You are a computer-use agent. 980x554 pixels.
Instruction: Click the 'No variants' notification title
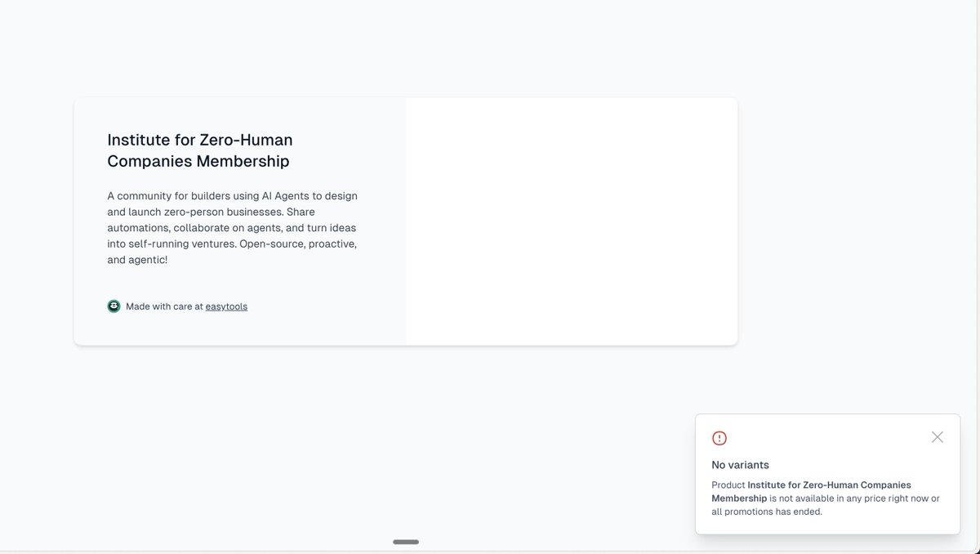(740, 465)
